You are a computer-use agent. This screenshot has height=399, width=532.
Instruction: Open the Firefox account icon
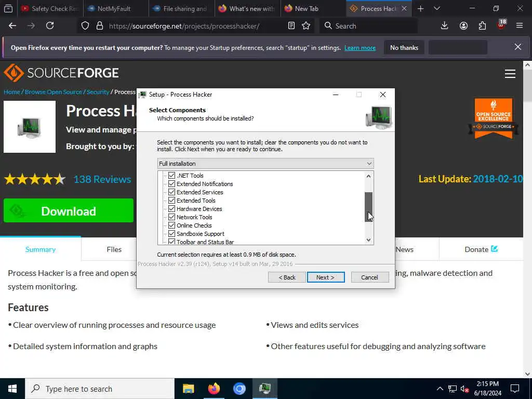[x=463, y=26]
